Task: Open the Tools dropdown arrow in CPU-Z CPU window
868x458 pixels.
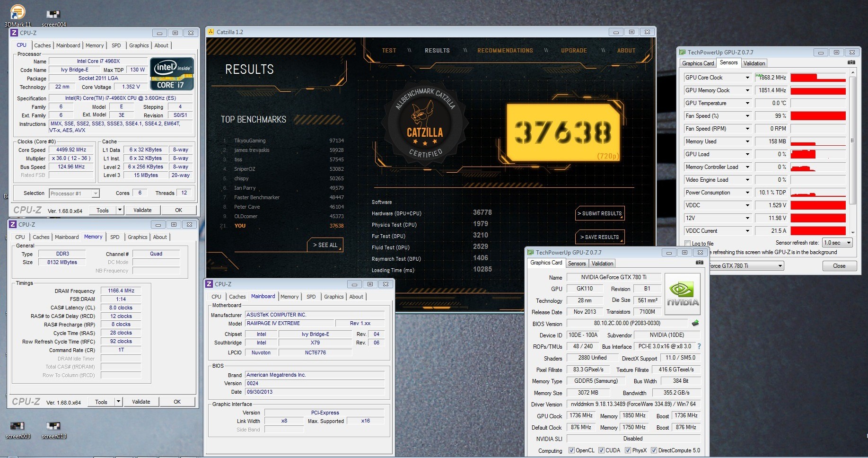Action: click(120, 210)
